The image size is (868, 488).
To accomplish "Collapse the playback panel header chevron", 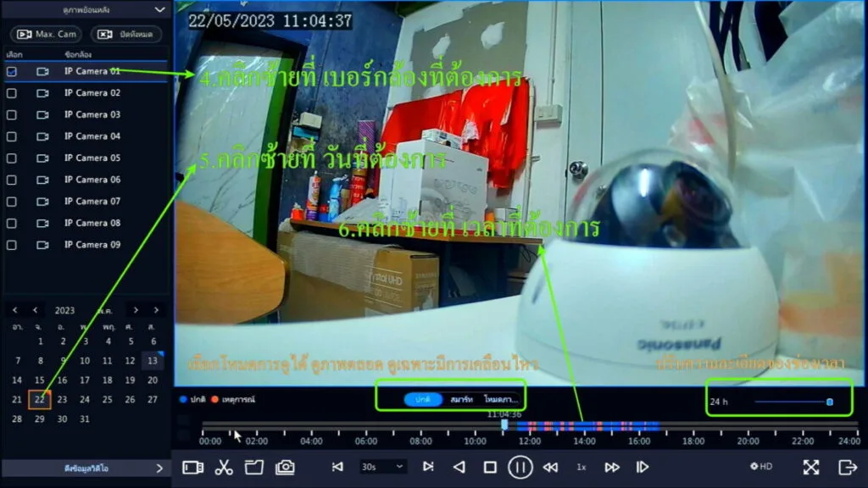I will [159, 10].
